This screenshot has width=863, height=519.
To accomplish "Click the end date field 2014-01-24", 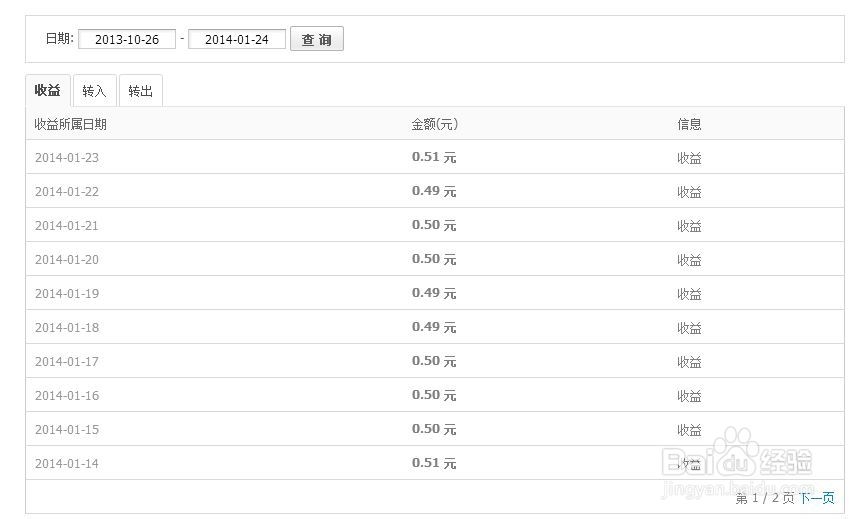I will click(x=237, y=40).
